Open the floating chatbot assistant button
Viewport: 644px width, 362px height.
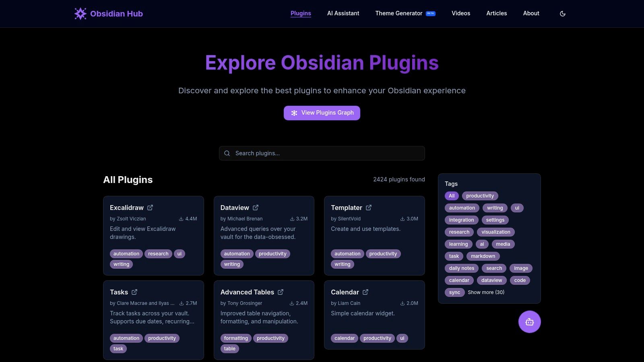click(529, 322)
